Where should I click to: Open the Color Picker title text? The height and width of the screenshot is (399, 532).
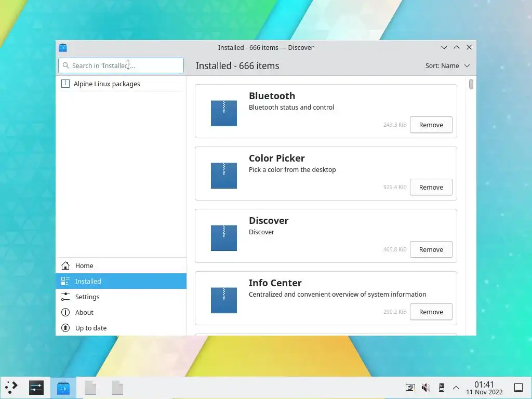pos(277,158)
